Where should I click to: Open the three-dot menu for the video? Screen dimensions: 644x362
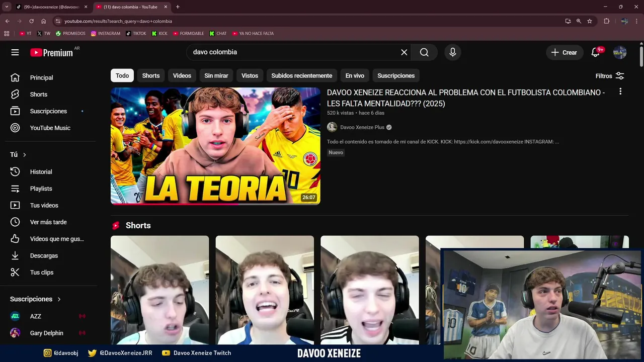(620, 92)
